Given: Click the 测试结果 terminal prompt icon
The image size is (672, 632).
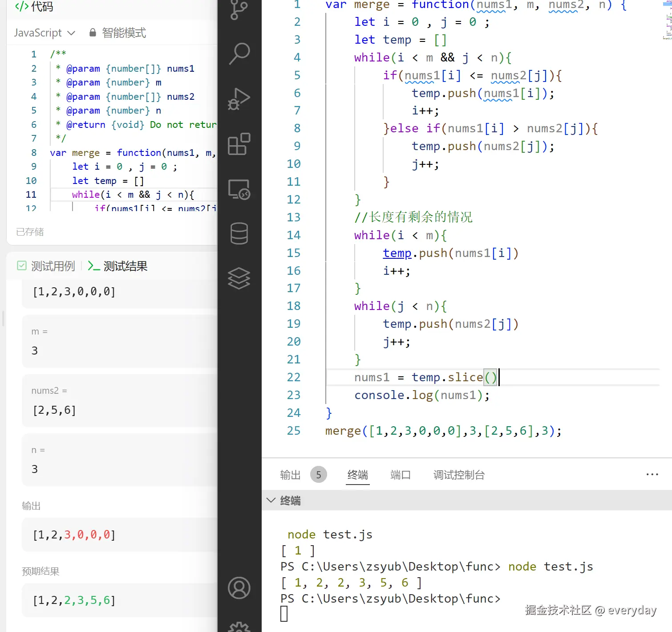Looking at the screenshot, I should point(93,266).
